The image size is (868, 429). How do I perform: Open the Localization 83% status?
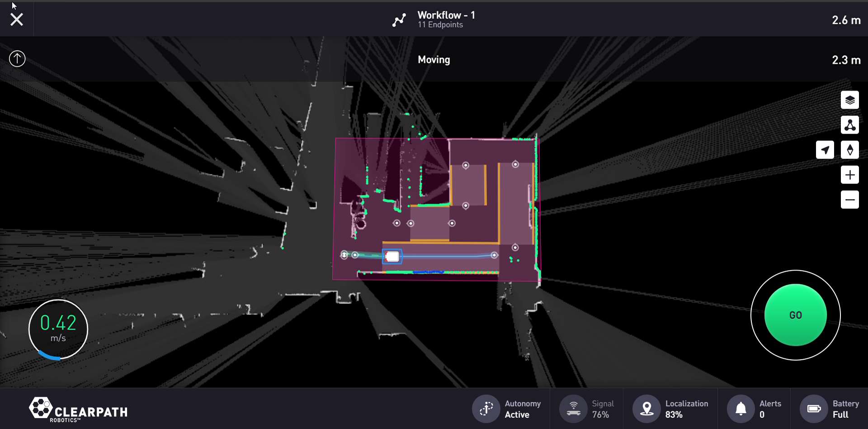click(x=646, y=409)
